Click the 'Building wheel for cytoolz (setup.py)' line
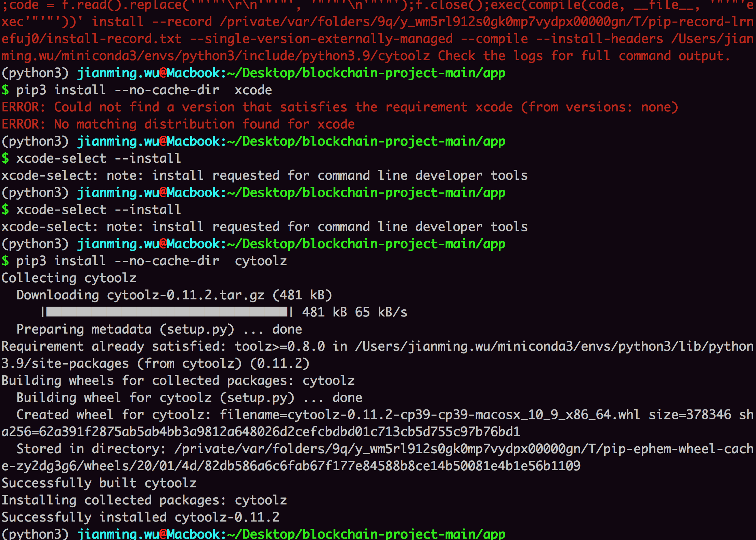The height and width of the screenshot is (540, 756). (189, 398)
